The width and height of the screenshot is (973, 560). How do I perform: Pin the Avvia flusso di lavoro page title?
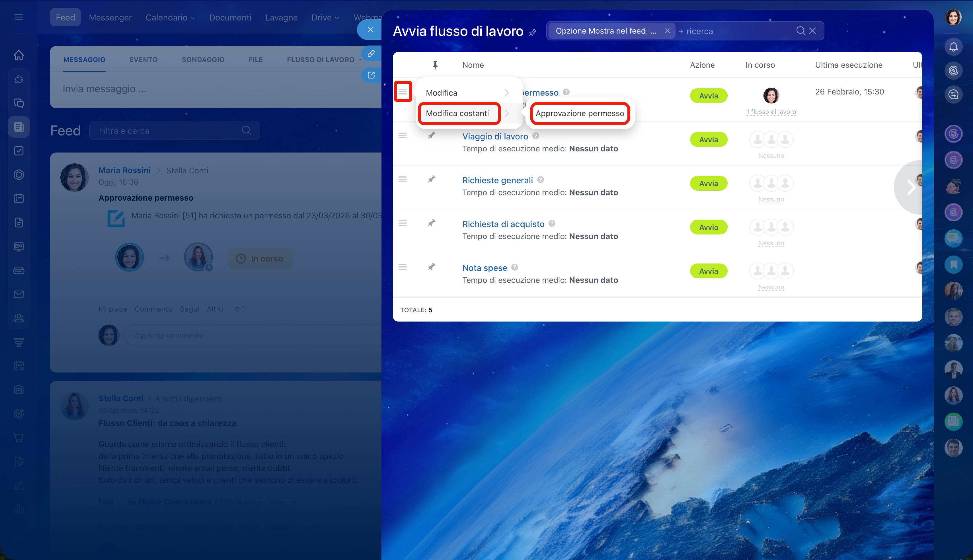click(x=533, y=32)
